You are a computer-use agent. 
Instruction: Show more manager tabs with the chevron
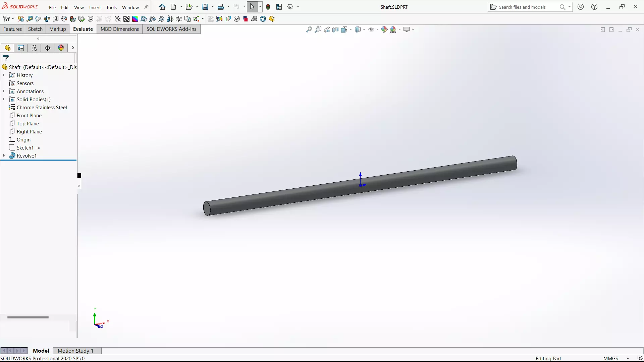(73, 48)
